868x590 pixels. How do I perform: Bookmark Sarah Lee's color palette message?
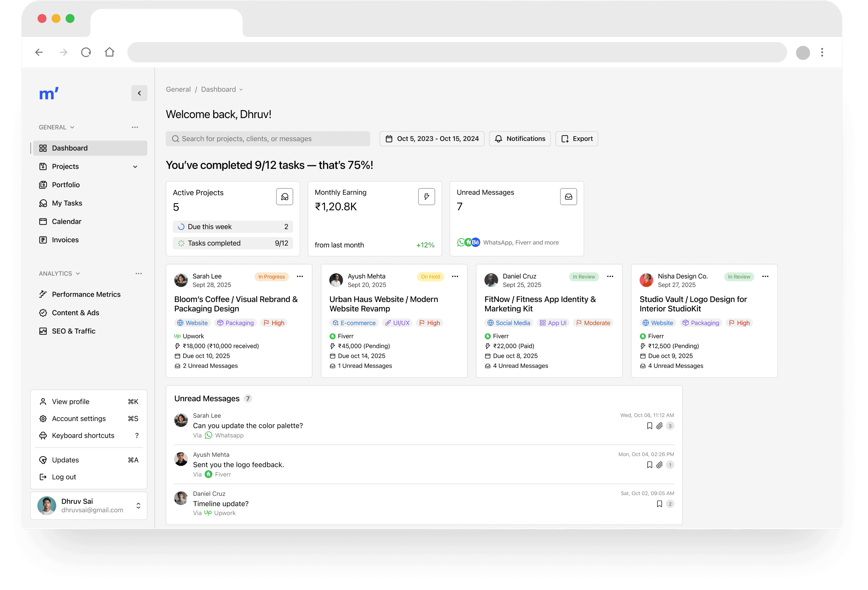pos(649,426)
